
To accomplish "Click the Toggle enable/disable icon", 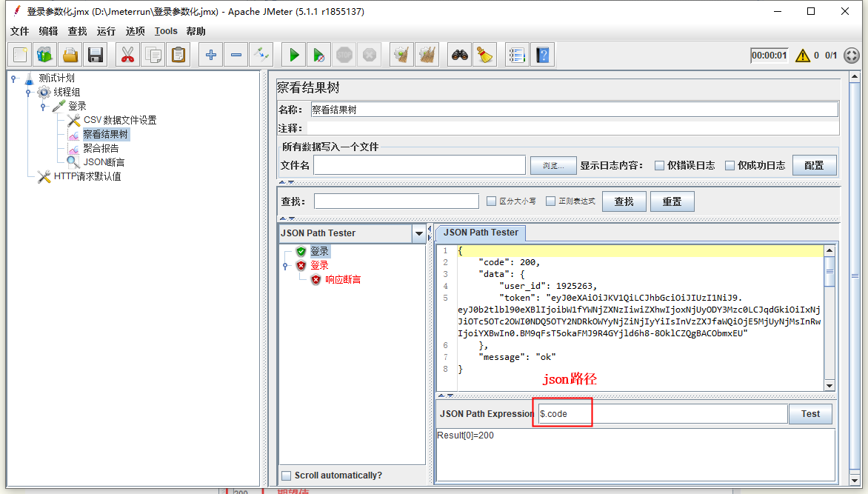I will pyautogui.click(x=261, y=55).
